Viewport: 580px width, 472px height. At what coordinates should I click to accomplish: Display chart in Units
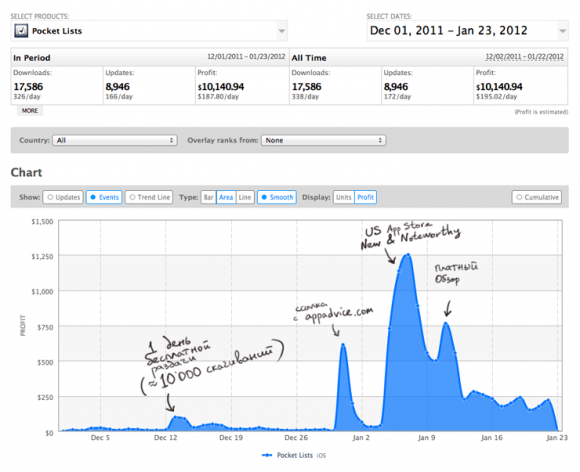point(344,197)
